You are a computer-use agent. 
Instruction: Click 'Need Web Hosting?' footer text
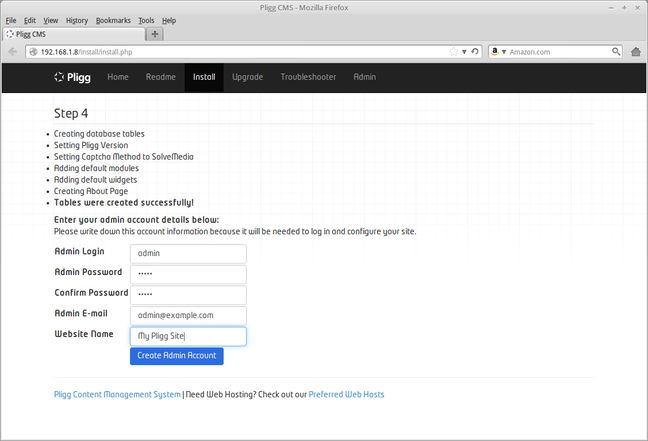click(221, 394)
